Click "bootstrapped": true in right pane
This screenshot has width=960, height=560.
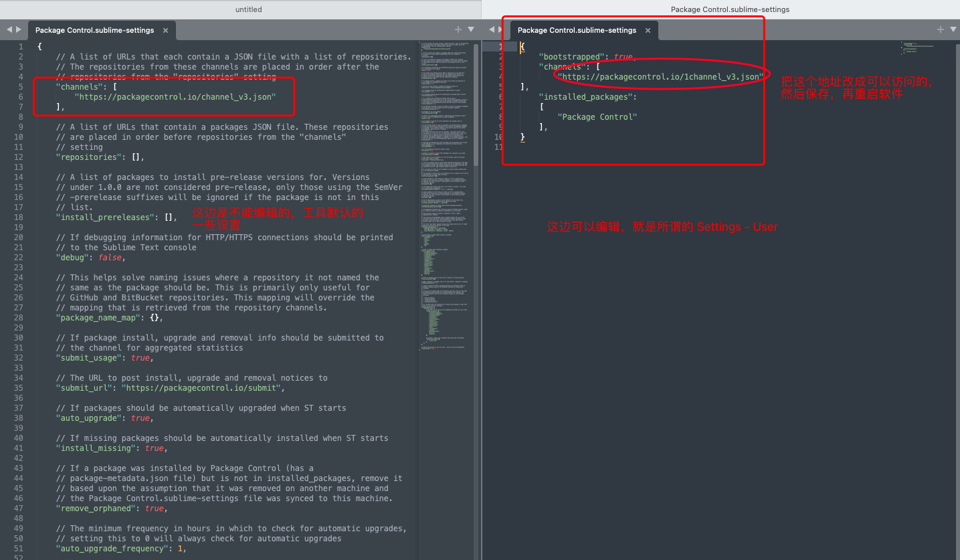(587, 57)
